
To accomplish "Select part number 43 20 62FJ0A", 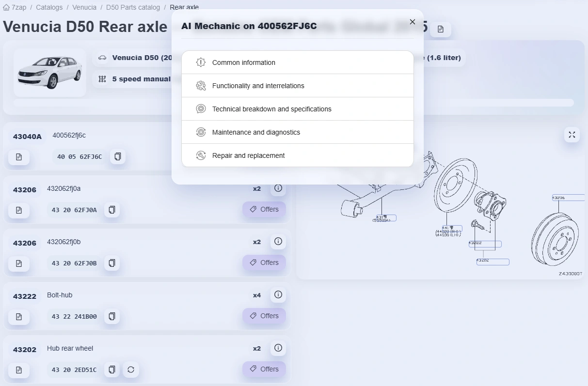I will (74, 210).
